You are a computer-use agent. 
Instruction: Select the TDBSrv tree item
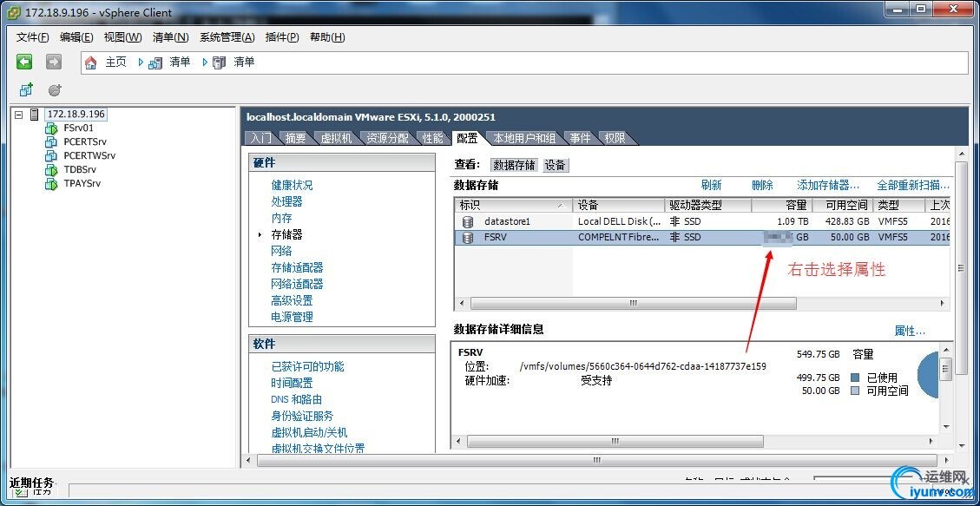[x=79, y=170]
